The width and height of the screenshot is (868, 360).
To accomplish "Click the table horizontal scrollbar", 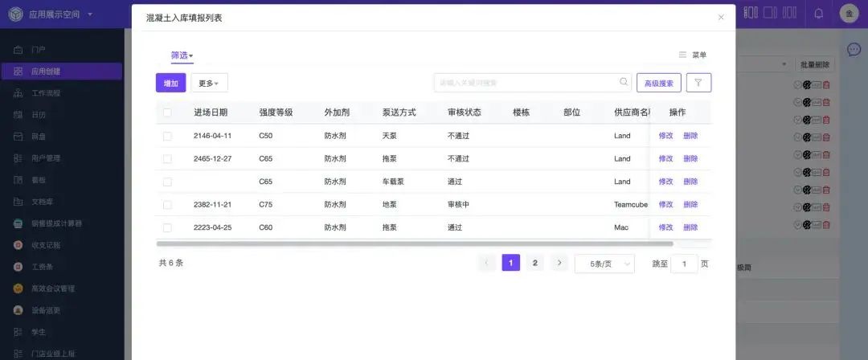I will pyautogui.click(x=415, y=243).
